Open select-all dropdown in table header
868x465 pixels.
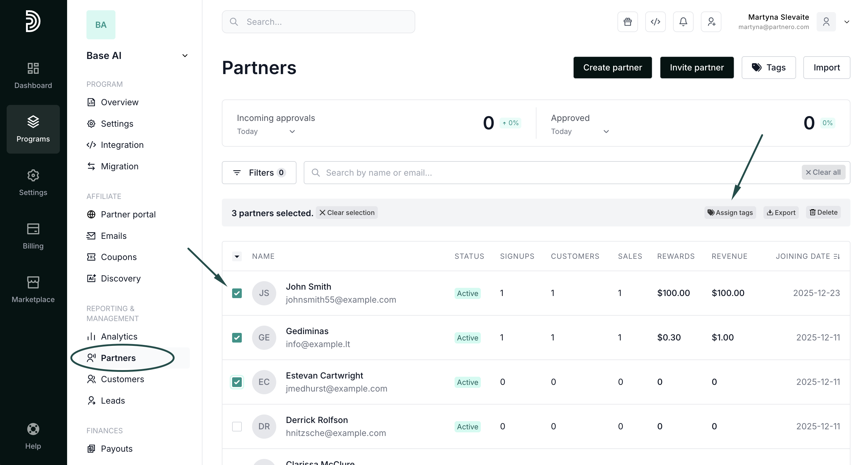(237, 257)
